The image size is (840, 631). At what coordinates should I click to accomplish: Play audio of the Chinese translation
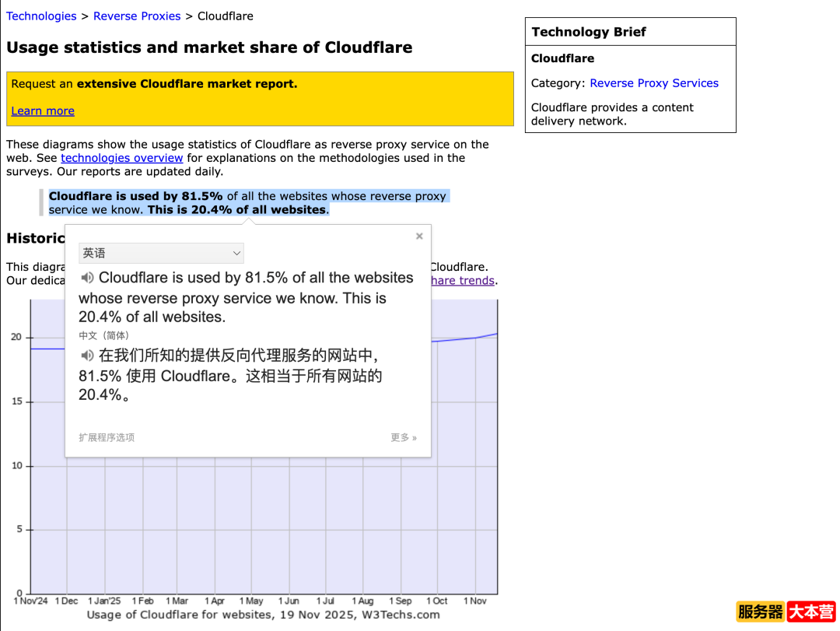click(86, 356)
